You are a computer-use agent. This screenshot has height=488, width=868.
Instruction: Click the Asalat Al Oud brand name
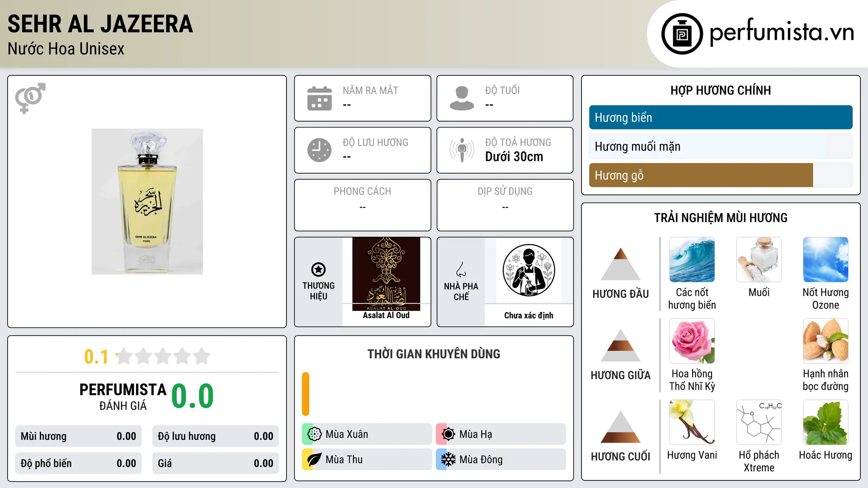click(x=386, y=315)
